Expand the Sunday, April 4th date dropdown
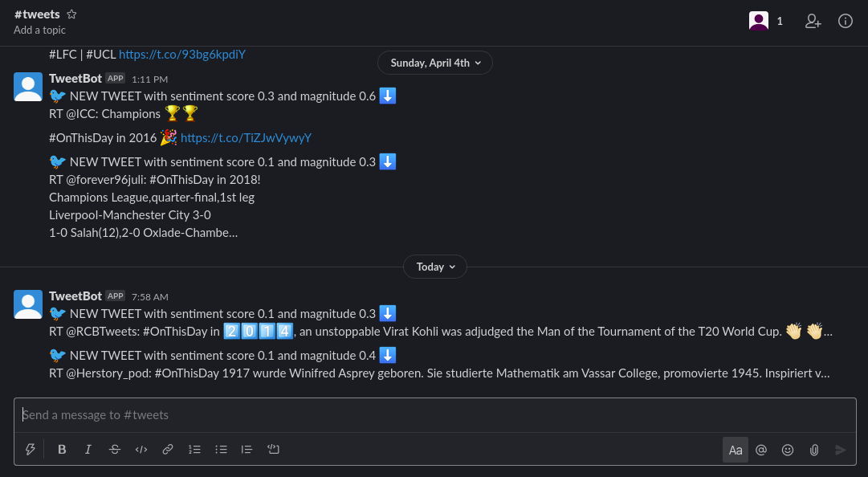 point(435,63)
